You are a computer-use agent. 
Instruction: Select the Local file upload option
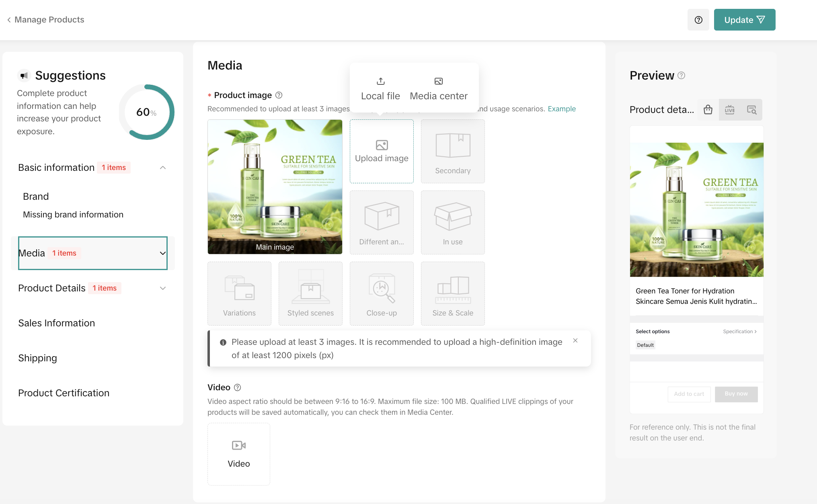click(380, 89)
